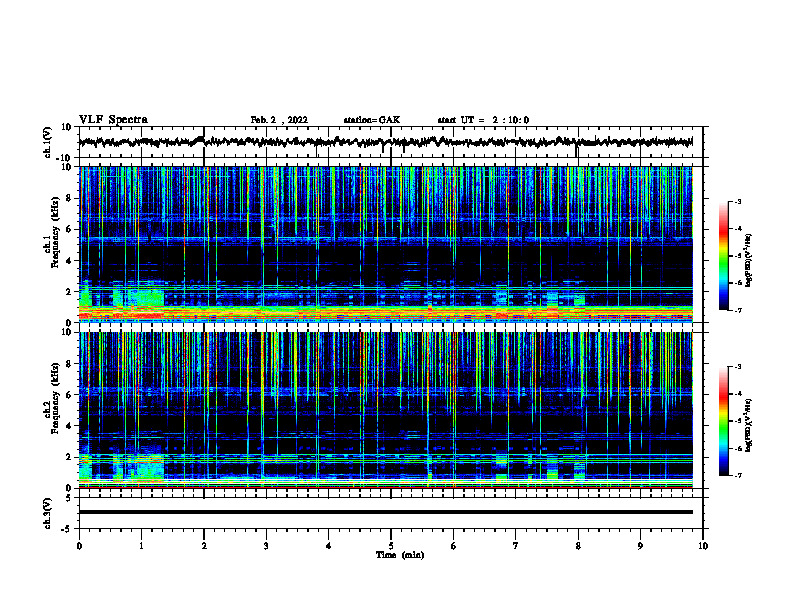Click the "Time (min)" axis title
Image resolution: width=792 pixels, height=612 pixels.
click(x=400, y=555)
